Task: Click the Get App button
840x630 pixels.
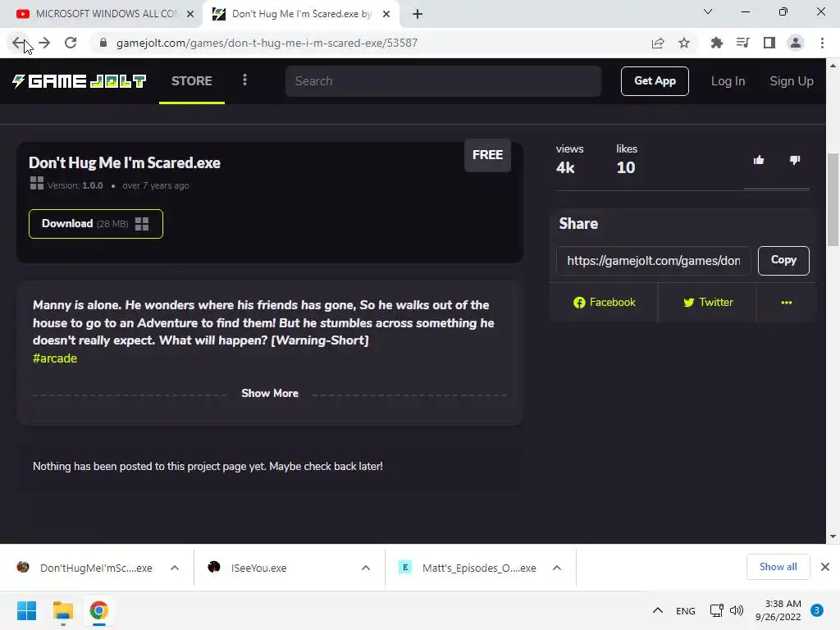Action: (x=655, y=81)
